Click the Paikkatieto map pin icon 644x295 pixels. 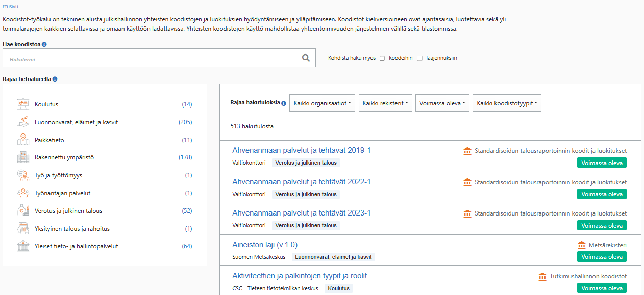(23, 140)
